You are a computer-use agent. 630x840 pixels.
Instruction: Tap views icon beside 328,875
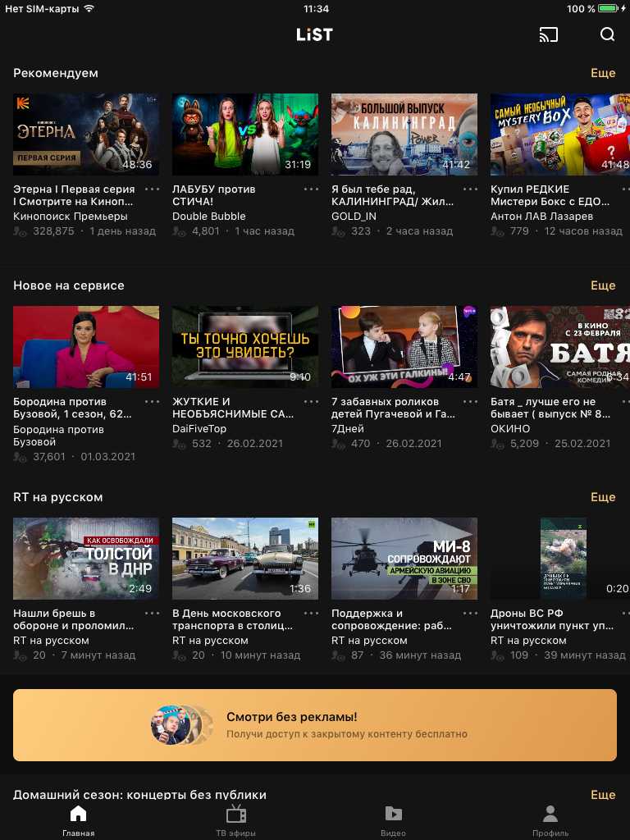pos(20,231)
